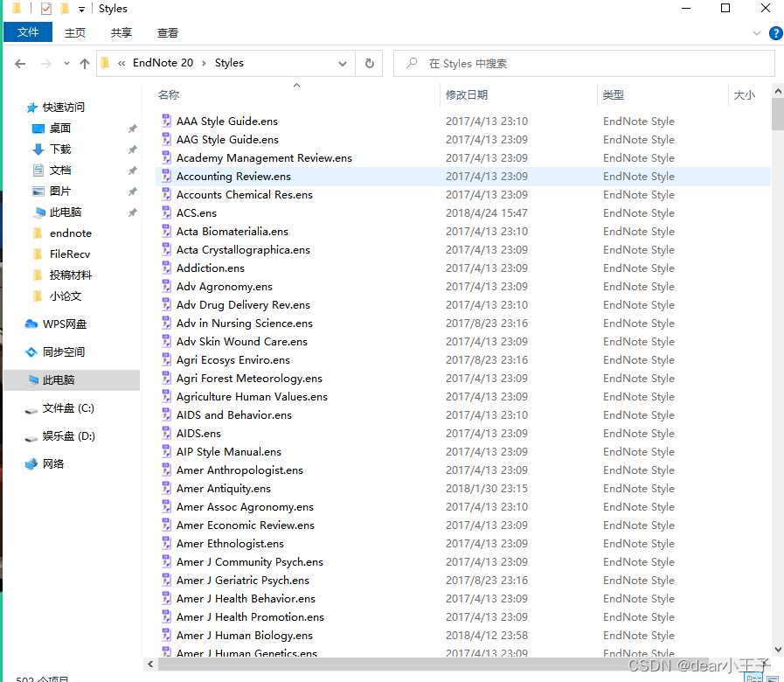Click the Adv Agronomy.ens file icon
Image resolution: width=784 pixels, height=682 pixels.
click(166, 286)
